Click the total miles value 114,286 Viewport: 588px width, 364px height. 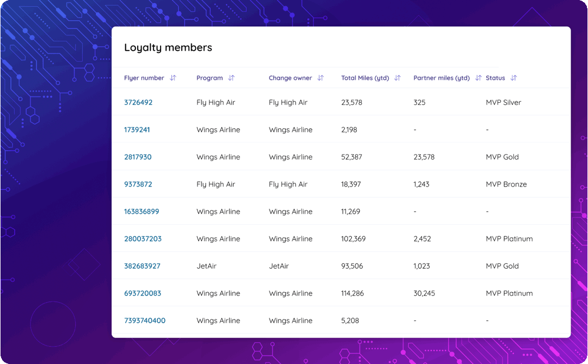[352, 293]
